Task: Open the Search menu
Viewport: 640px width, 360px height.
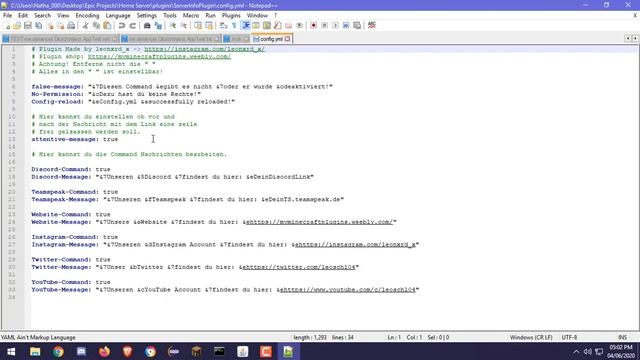Action: coord(42,16)
